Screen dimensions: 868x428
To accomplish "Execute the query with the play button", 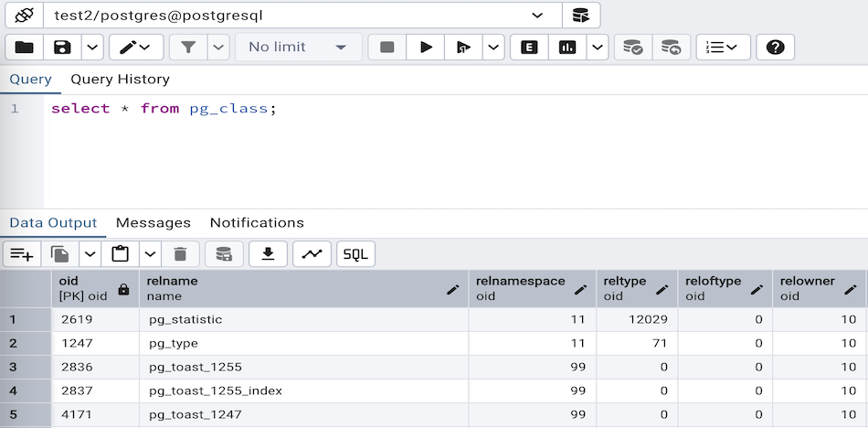I will (x=426, y=48).
